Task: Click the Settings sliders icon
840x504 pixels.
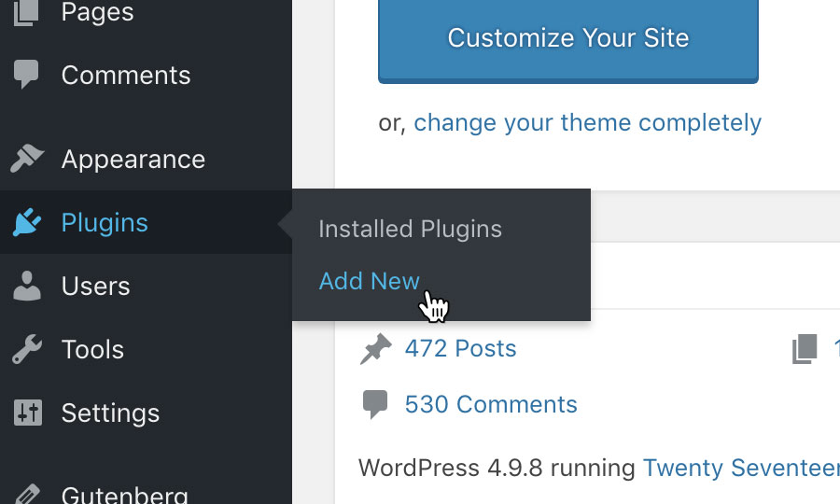Action: (27, 413)
